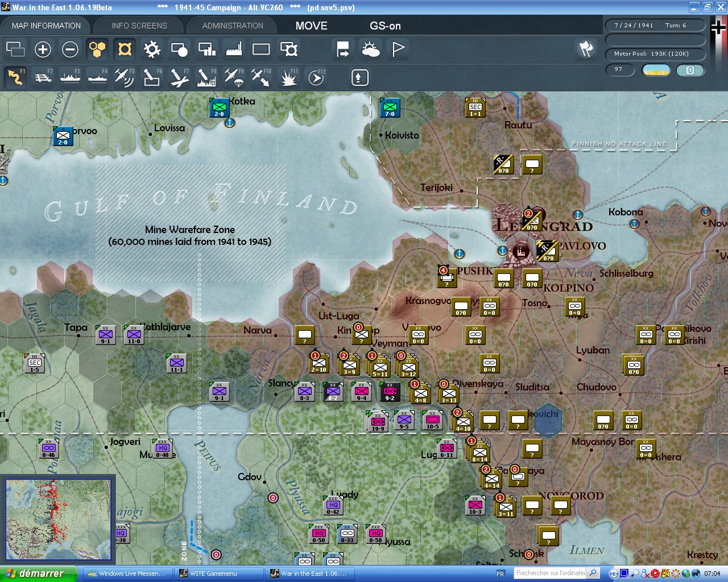This screenshot has width=728, height=582.
Task: Open the weather display icon
Action: 371,49
